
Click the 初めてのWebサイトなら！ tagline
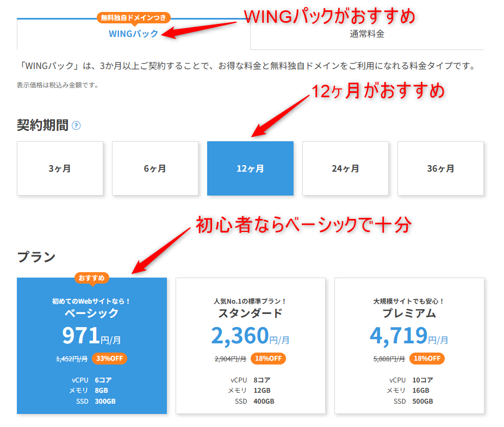point(91,301)
